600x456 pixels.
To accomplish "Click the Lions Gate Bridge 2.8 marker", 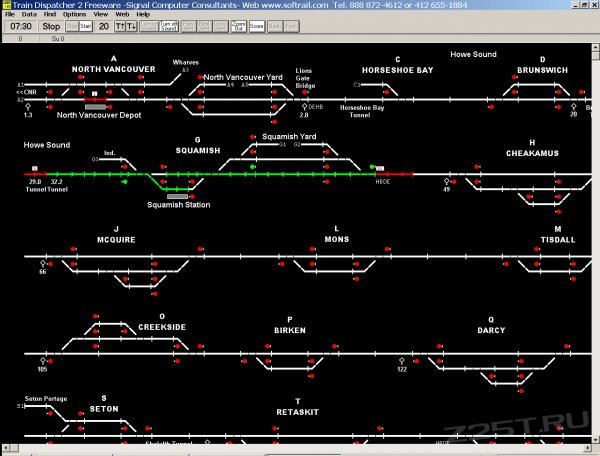I will pos(304,108).
